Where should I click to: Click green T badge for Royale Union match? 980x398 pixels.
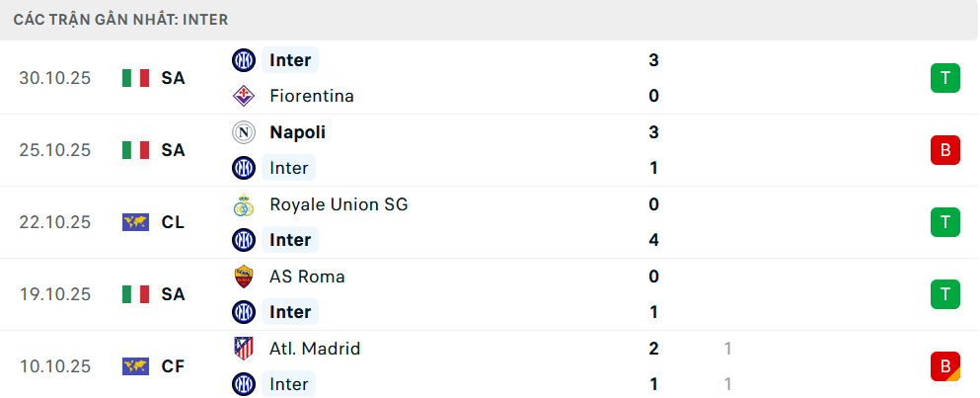(x=944, y=222)
